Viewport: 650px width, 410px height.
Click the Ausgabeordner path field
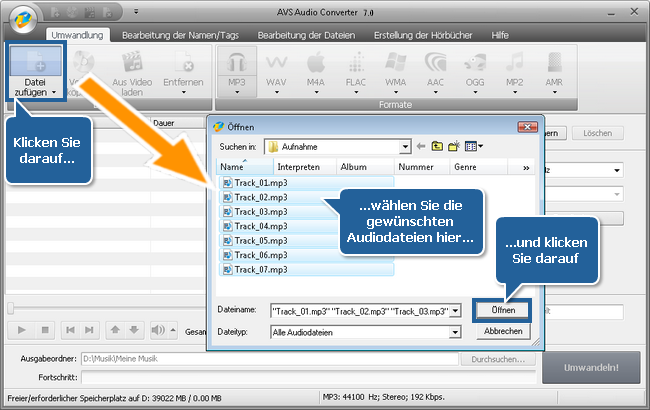[x=269, y=359]
